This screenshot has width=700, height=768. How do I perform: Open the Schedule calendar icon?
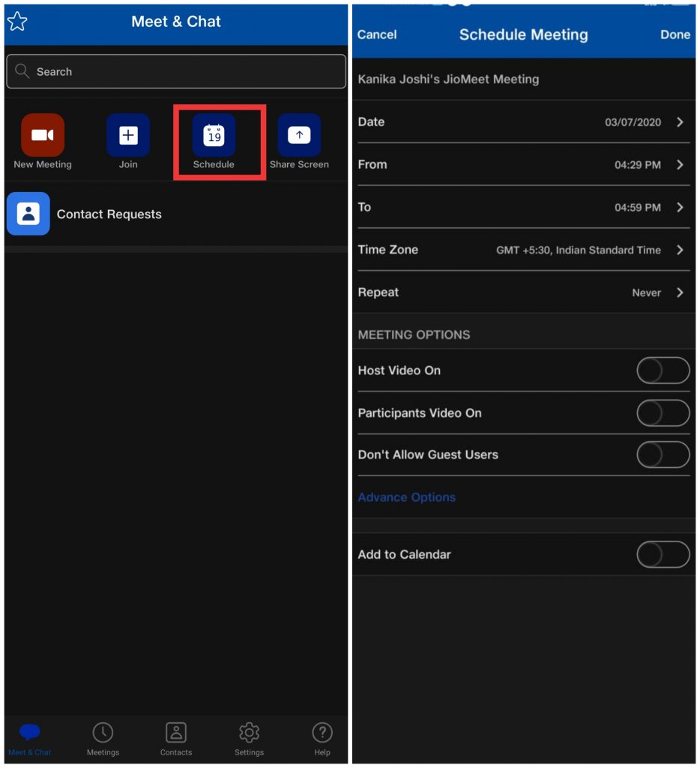pyautogui.click(x=214, y=135)
